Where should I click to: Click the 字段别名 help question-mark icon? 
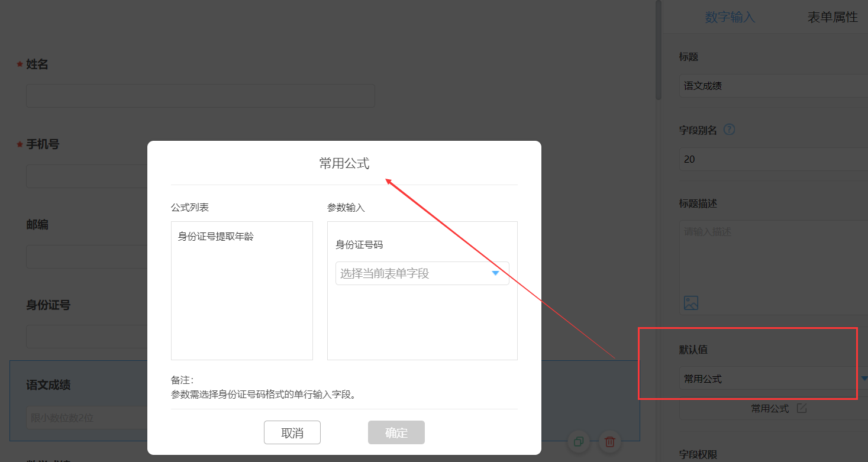coord(730,130)
